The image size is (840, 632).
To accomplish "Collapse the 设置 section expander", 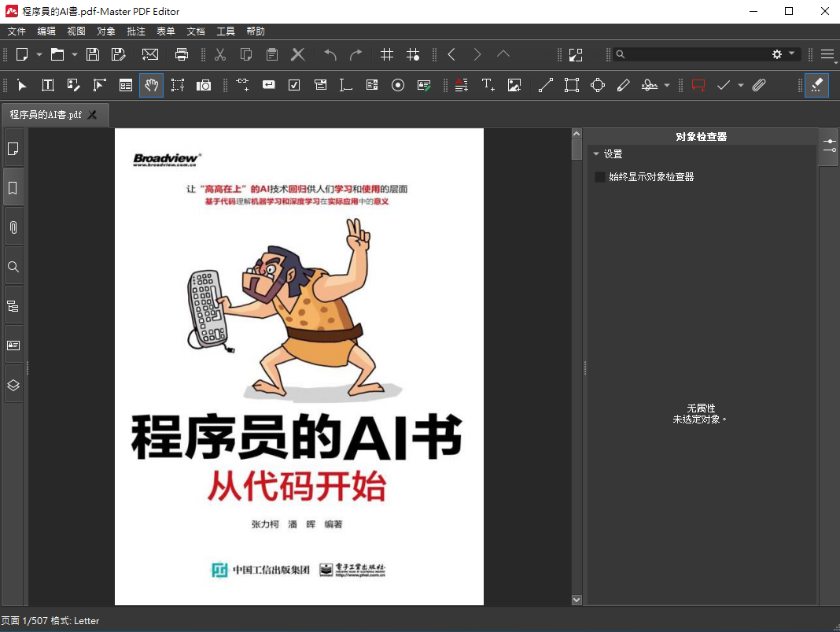I will point(596,154).
